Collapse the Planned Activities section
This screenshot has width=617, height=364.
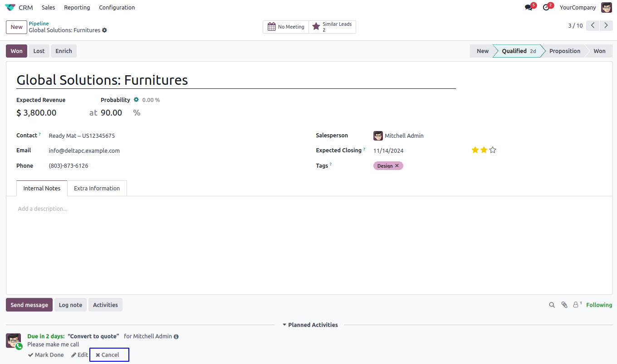tap(310, 325)
